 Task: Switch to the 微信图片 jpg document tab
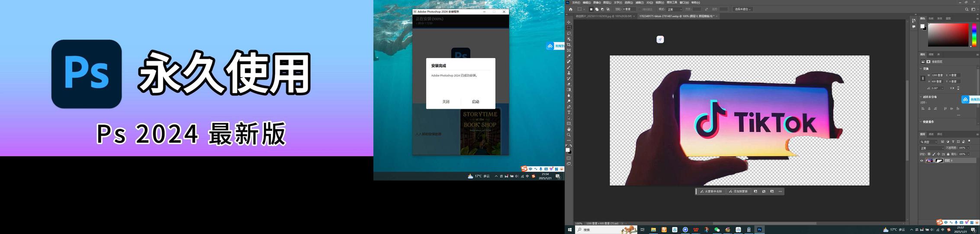pyautogui.click(x=604, y=16)
